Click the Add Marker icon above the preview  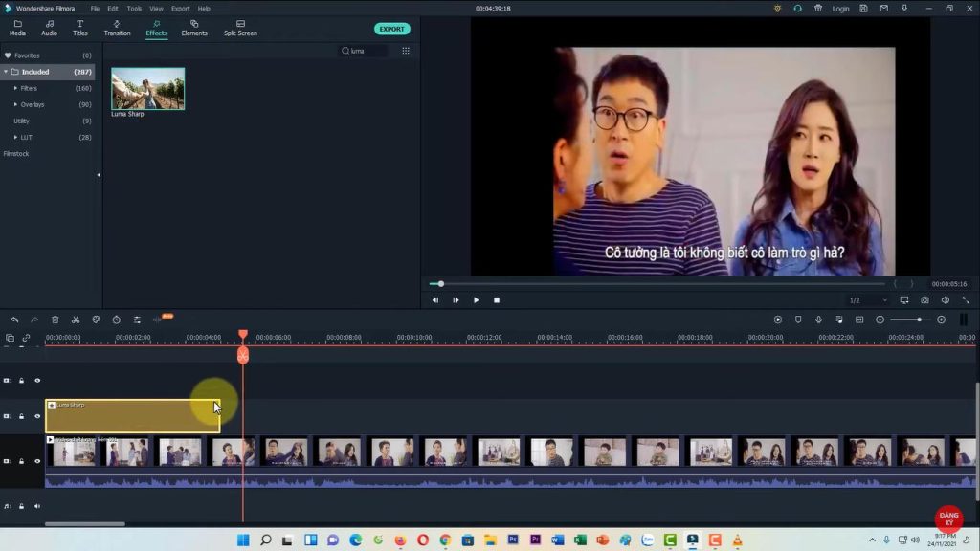[x=798, y=320]
